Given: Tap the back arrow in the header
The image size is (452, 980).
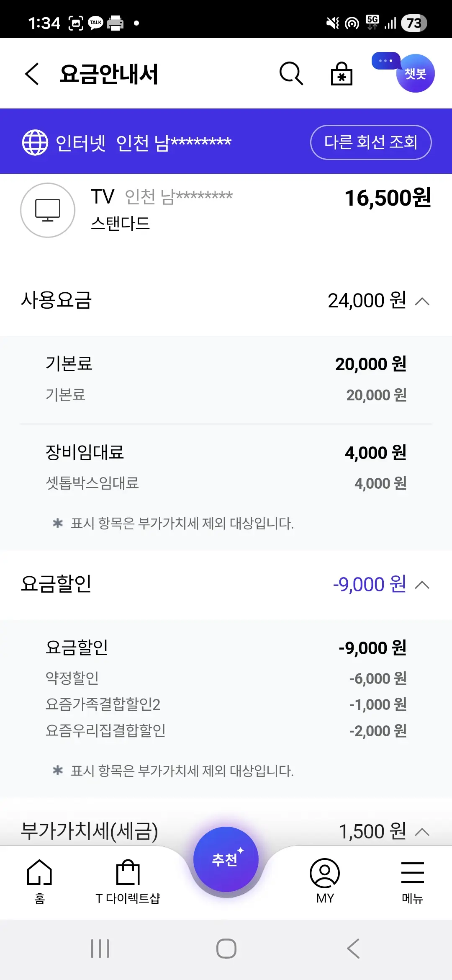Looking at the screenshot, I should [32, 74].
